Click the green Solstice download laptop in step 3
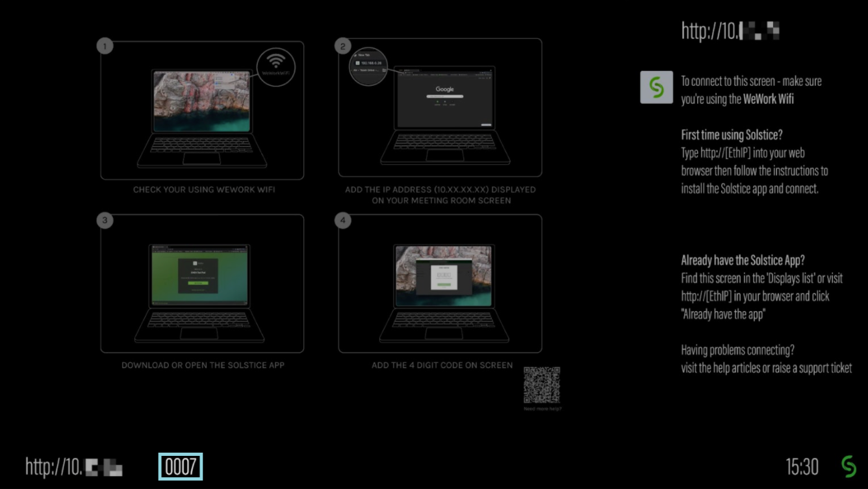The height and width of the screenshot is (489, 868). click(x=199, y=292)
